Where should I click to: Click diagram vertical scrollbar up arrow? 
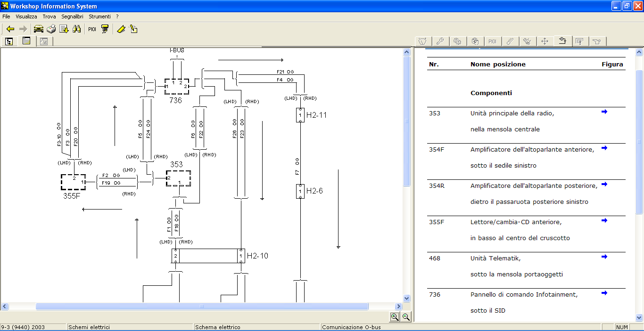click(407, 52)
